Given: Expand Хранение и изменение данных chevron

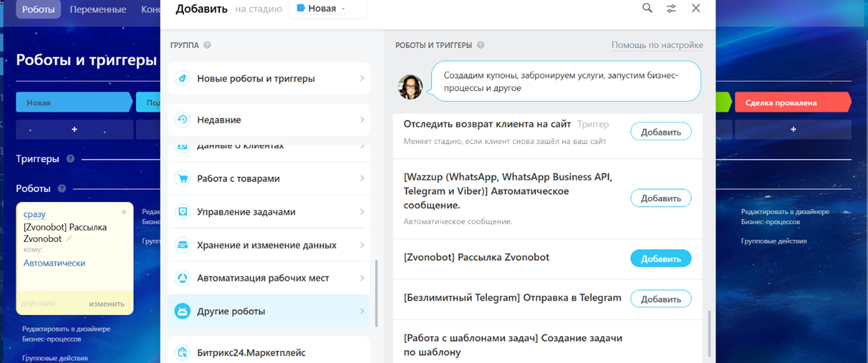Looking at the screenshot, I should 362,245.
